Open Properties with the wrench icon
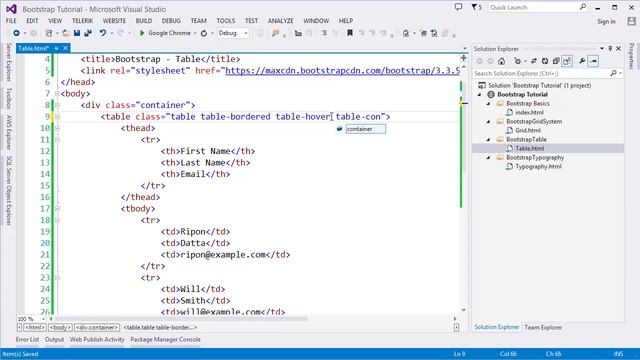This screenshot has height=360, width=640. pos(582,61)
